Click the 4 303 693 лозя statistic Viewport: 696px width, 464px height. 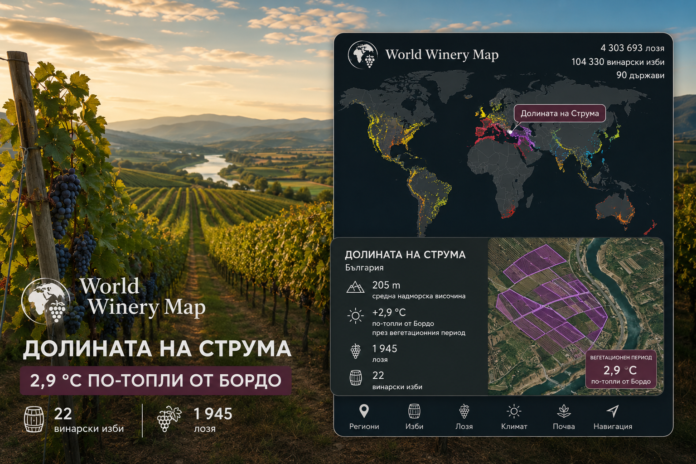(x=632, y=48)
